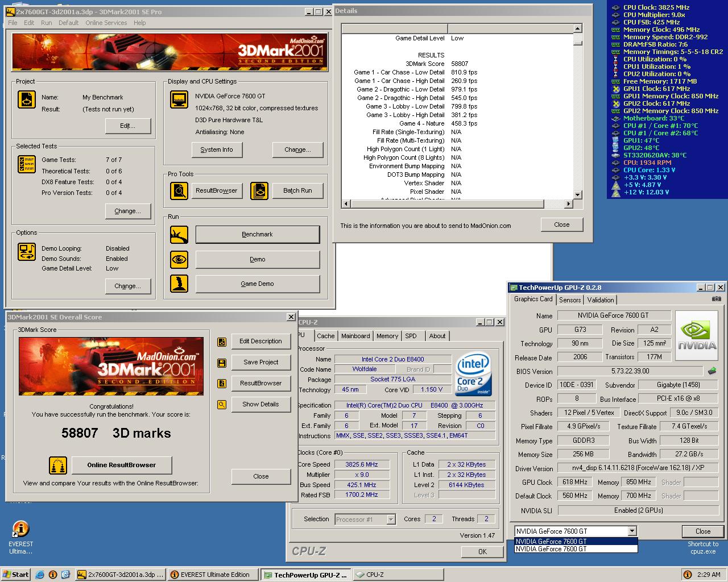Click the Game Demo joystick icon
728x582 pixels.
179,284
